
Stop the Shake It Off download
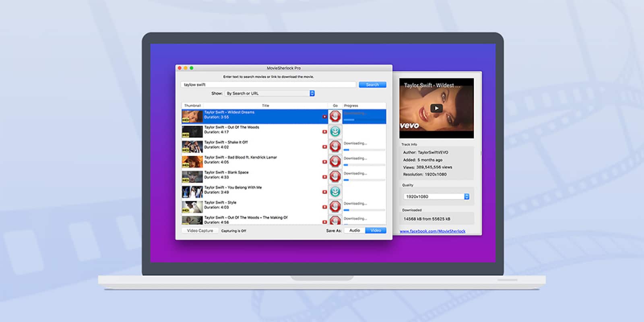[335, 147]
